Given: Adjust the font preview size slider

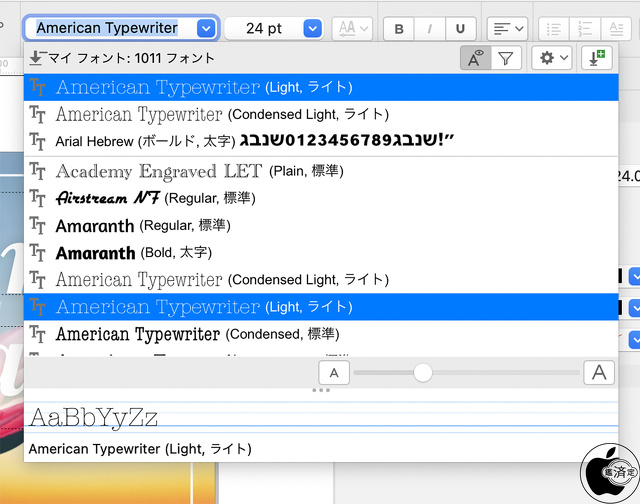Looking at the screenshot, I should coord(423,373).
